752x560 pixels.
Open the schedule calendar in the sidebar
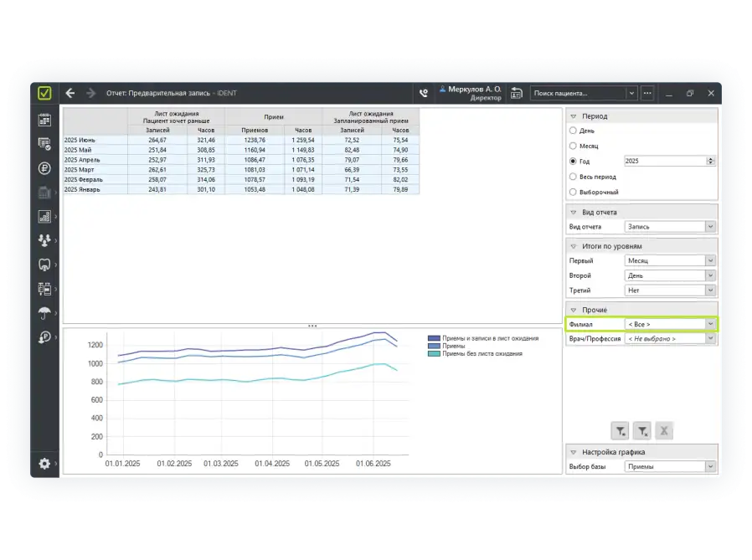tap(45, 120)
